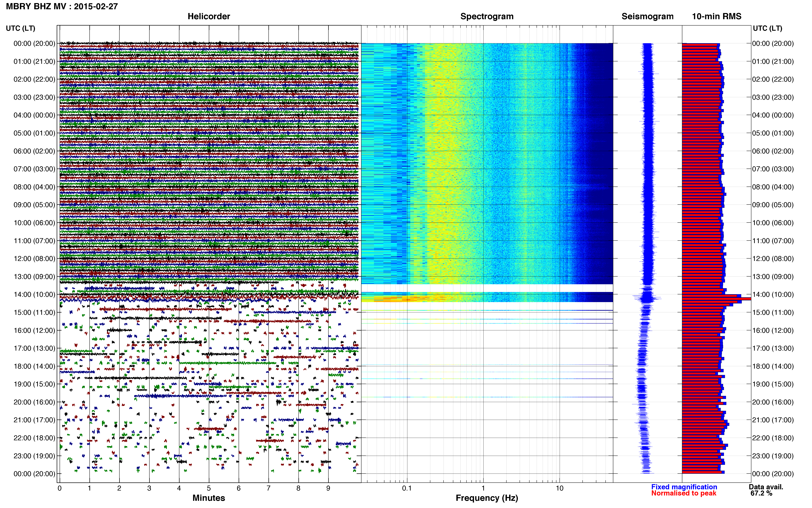The height and width of the screenshot is (508, 812).
Task: Click the '10' frequency tick label
Action: tap(559, 488)
